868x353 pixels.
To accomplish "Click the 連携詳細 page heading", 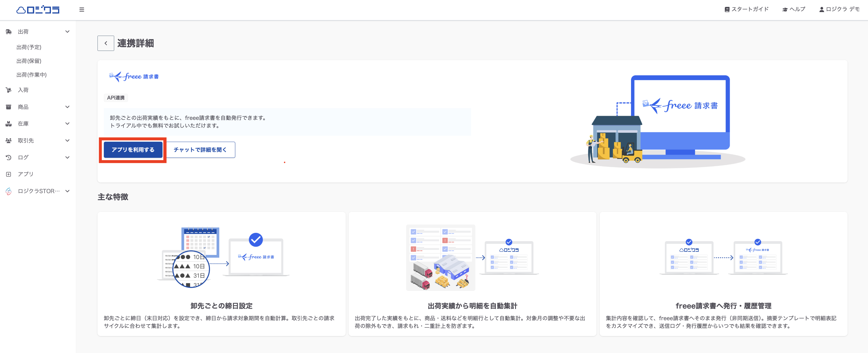I will [x=135, y=43].
